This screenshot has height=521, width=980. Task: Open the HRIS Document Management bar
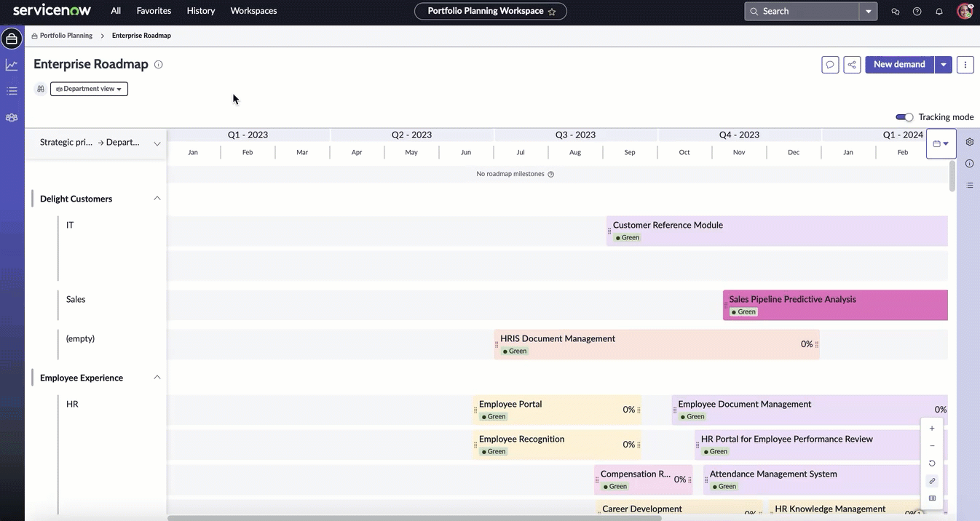tap(657, 344)
